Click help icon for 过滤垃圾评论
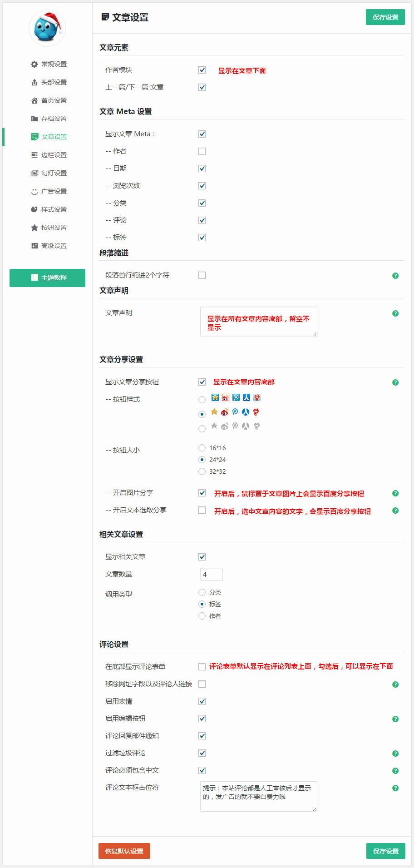Image resolution: width=414 pixels, height=868 pixels. coord(395,754)
